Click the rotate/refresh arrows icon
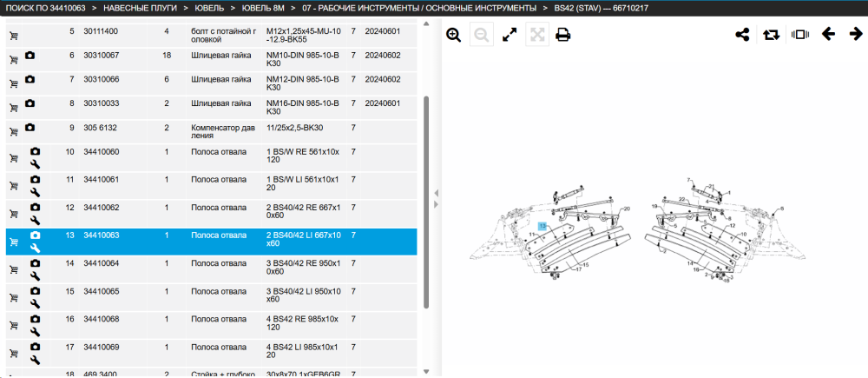Image resolution: width=868 pixels, height=378 pixels. (771, 35)
